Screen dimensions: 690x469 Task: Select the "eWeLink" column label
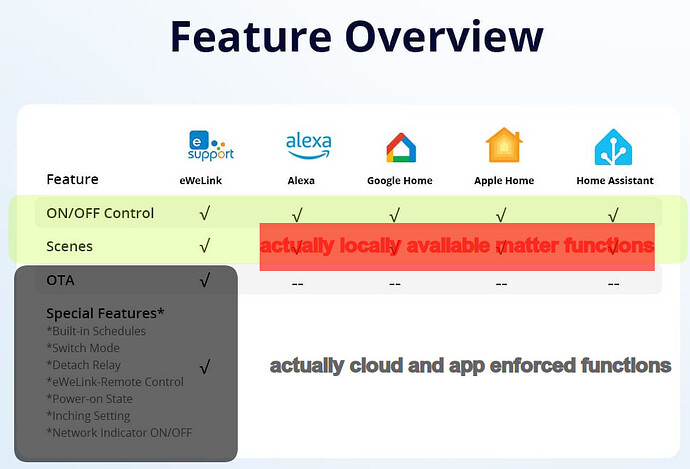point(201,180)
